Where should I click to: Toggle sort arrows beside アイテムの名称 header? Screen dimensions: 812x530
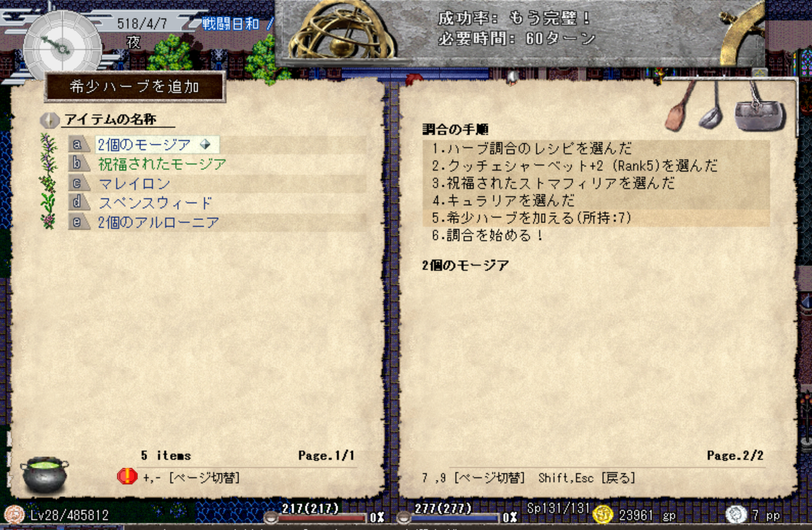pyautogui.click(x=49, y=120)
